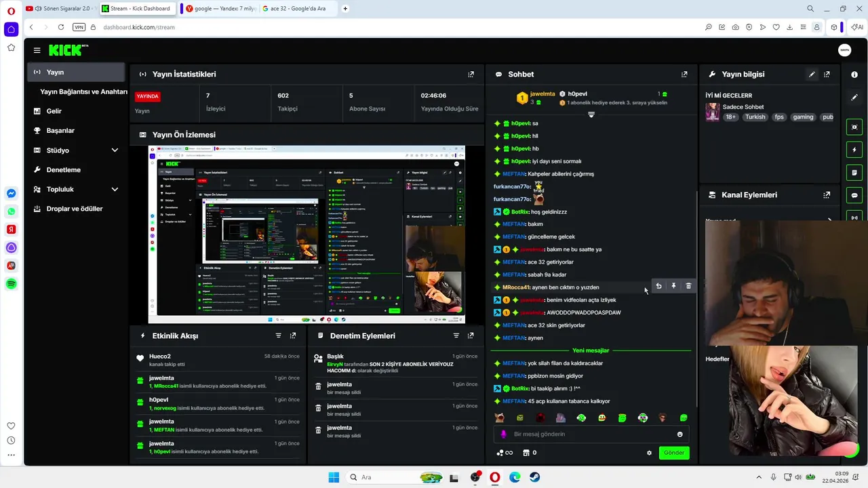Image resolution: width=868 pixels, height=488 pixels.
Task: Reload the page
Action: click(61, 27)
